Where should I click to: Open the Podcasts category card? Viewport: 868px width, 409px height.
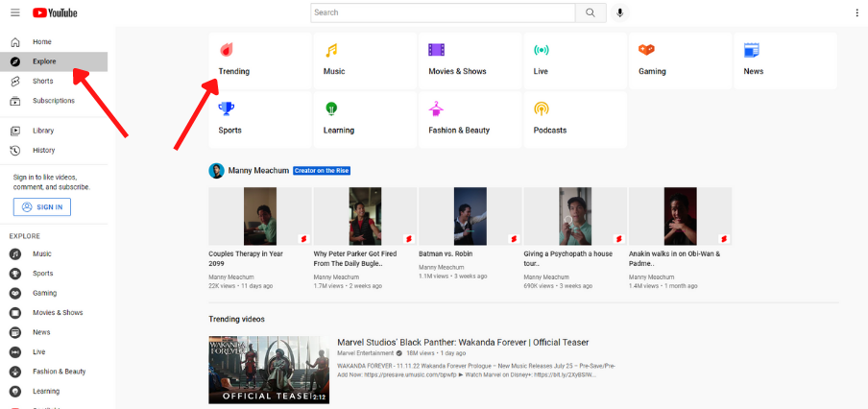[574, 119]
